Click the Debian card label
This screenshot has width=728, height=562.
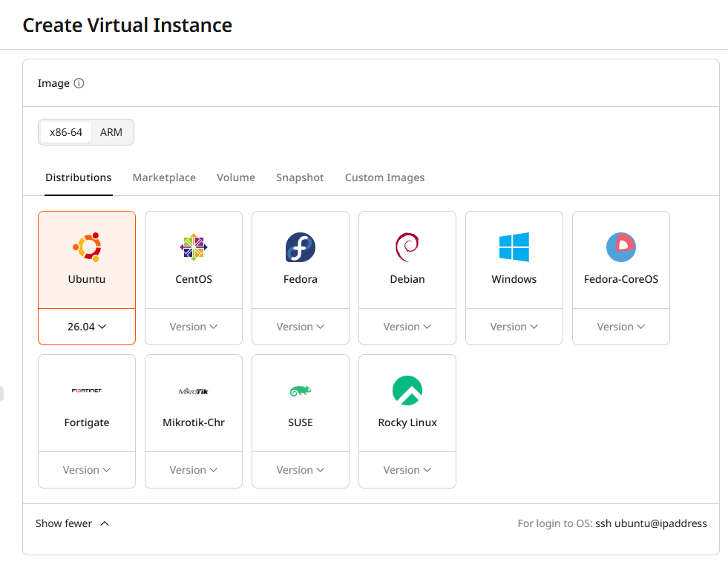[407, 279]
